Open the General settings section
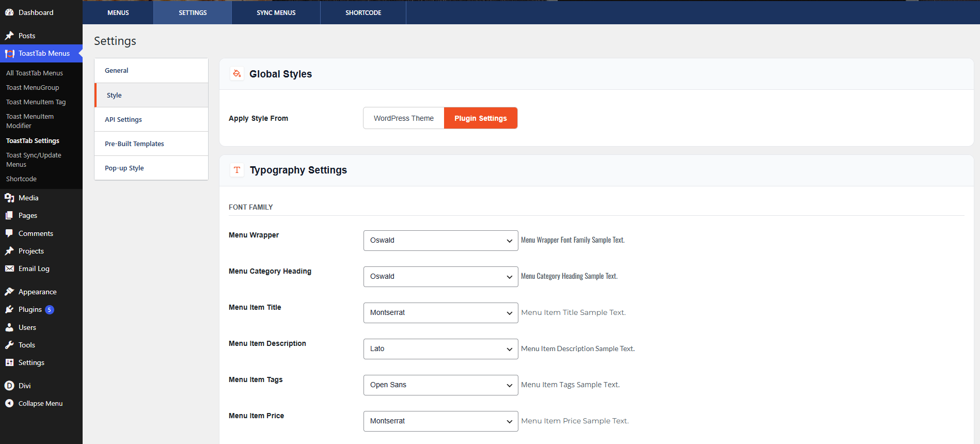 pos(151,71)
